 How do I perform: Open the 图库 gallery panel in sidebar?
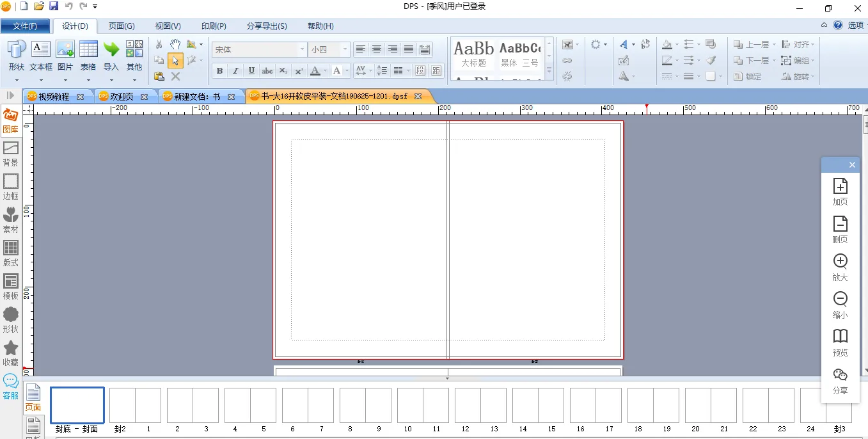10,120
